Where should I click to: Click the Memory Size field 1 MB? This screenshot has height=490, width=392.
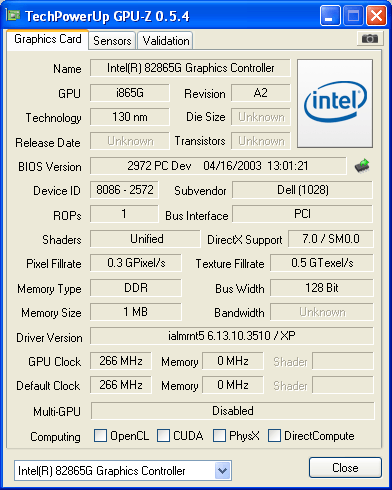tap(136, 312)
